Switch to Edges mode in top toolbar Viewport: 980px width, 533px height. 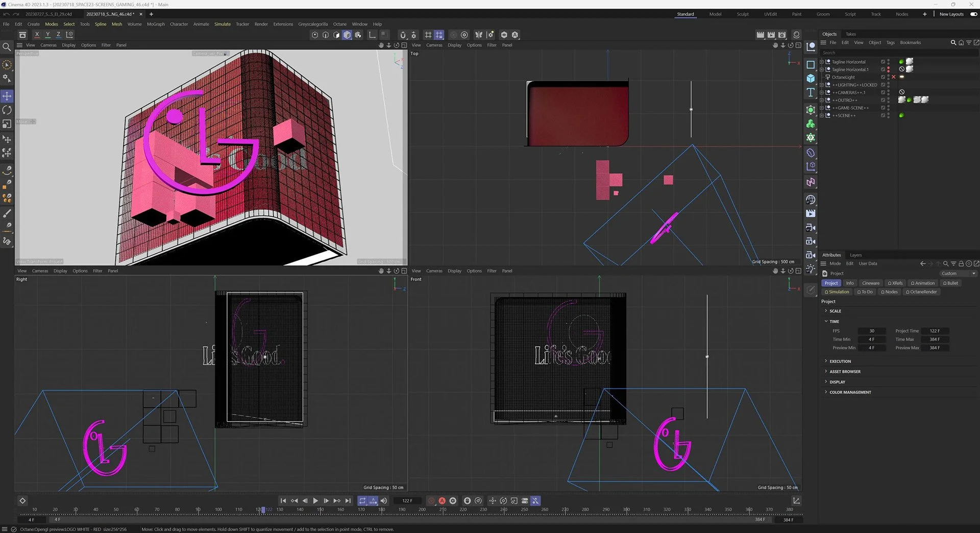pyautogui.click(x=326, y=35)
